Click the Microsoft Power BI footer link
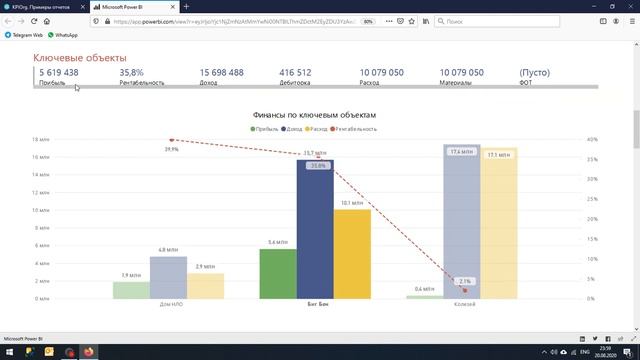The width and height of the screenshot is (640, 360). click(x=23, y=339)
